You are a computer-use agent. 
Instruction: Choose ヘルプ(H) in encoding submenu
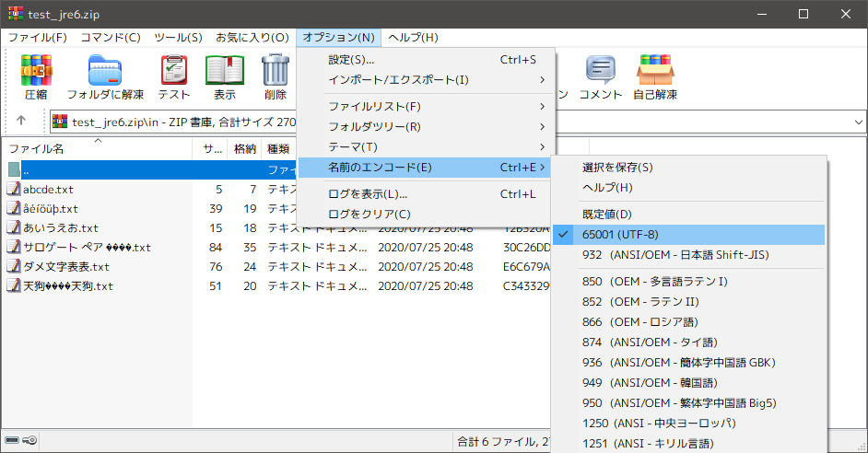[x=688, y=188]
